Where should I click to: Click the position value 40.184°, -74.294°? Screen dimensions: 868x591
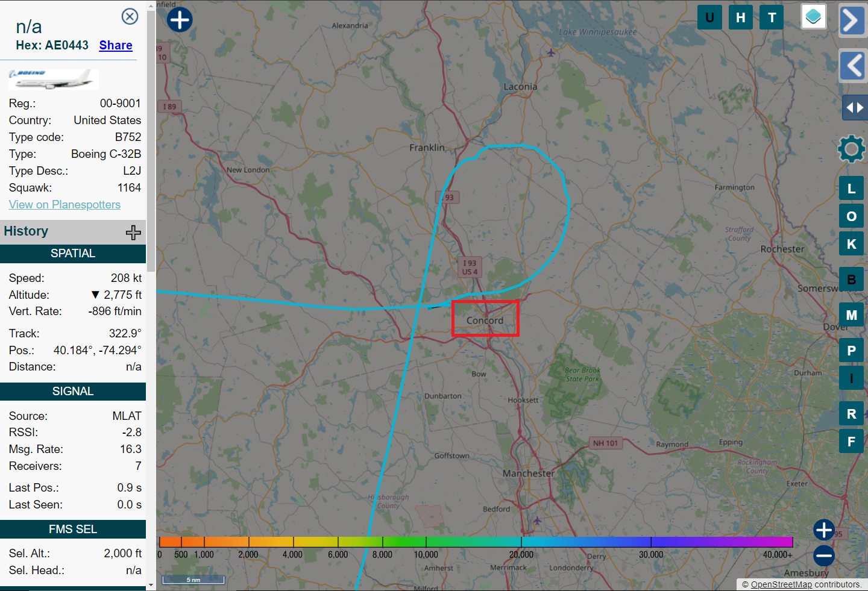(98, 351)
